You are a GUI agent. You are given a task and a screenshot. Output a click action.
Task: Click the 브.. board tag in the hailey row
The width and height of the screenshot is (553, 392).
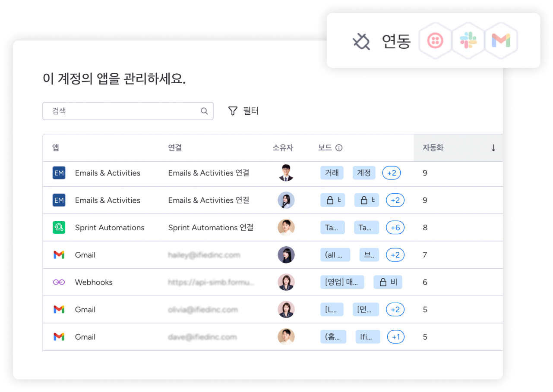[x=369, y=255]
